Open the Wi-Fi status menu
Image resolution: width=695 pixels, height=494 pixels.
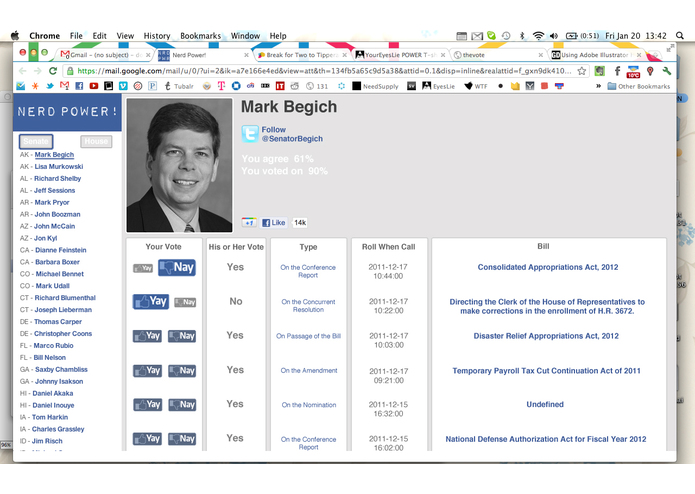pyautogui.click(x=538, y=35)
